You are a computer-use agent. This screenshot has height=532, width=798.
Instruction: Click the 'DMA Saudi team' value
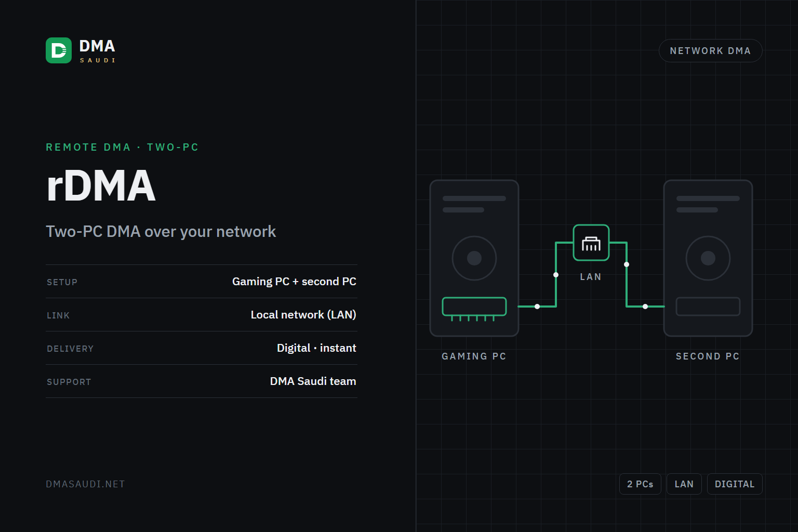pyautogui.click(x=313, y=381)
